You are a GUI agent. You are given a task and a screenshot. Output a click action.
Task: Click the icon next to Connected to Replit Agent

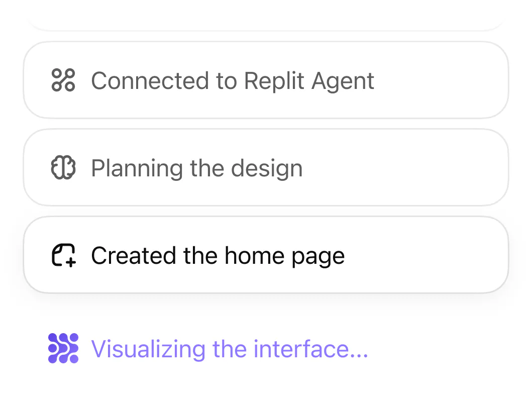[63, 80]
